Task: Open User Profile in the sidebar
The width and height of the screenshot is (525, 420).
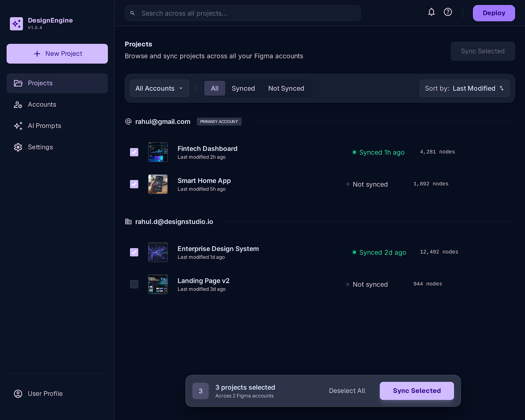Action: pos(57,394)
